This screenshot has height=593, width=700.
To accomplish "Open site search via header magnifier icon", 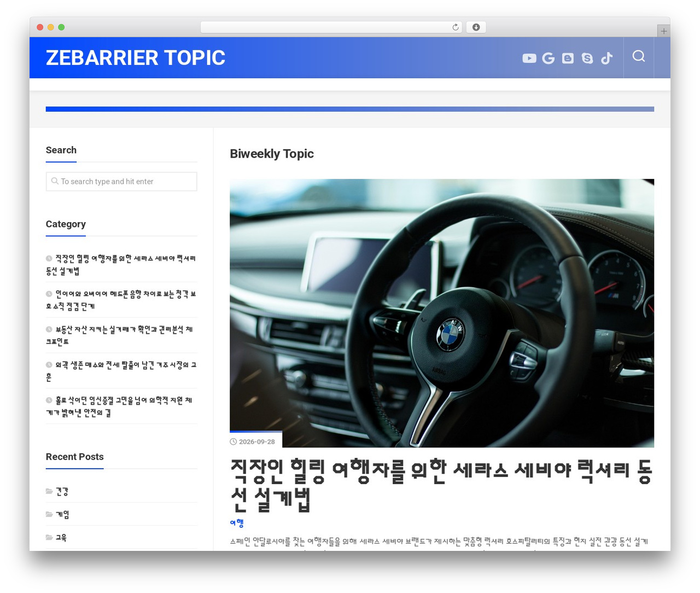I will pyautogui.click(x=639, y=56).
